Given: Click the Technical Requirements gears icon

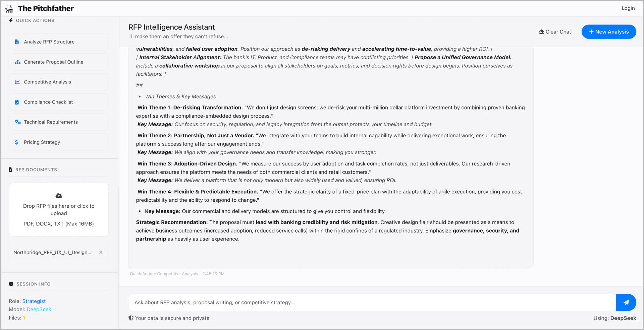Looking at the screenshot, I should [18, 122].
